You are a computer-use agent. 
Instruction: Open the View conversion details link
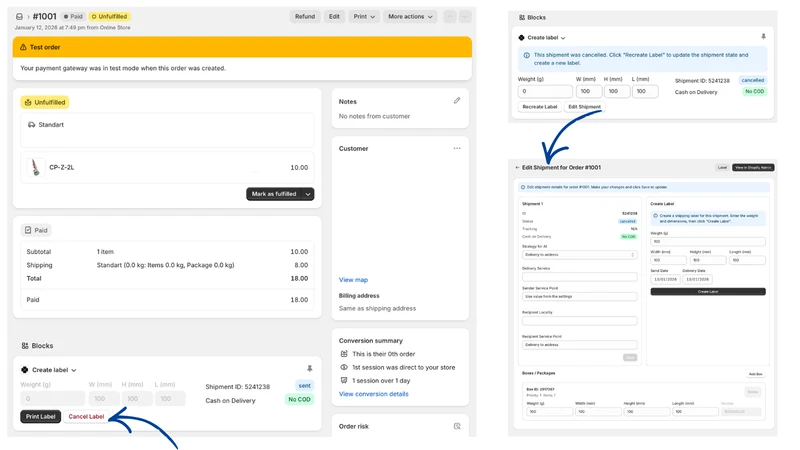[x=373, y=394]
